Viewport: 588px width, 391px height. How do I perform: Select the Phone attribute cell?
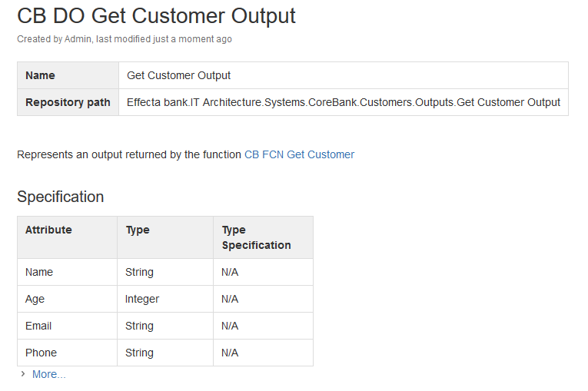(67, 353)
